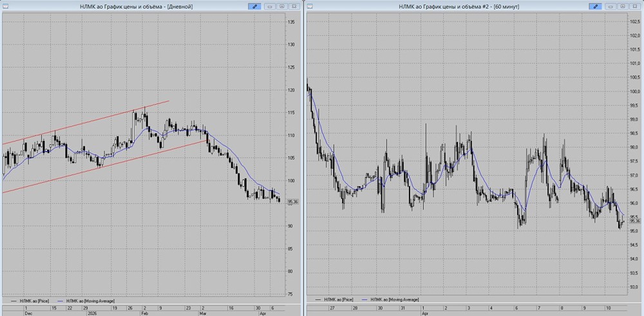Open the system menu icon of the Дневной chart window
The height and width of the screenshot is (316, 644).
[5, 6]
